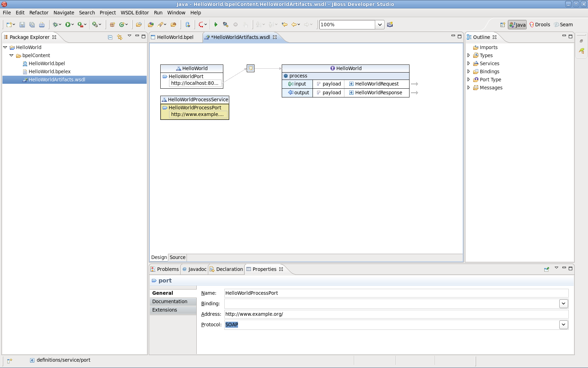Open the Documentation section in Properties

(170, 301)
